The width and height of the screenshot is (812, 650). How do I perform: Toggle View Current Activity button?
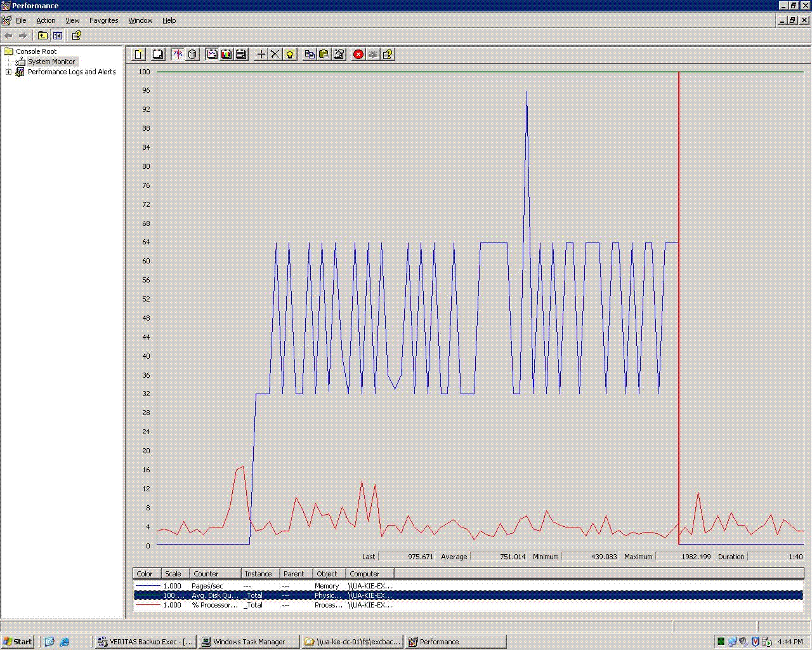pos(178,55)
